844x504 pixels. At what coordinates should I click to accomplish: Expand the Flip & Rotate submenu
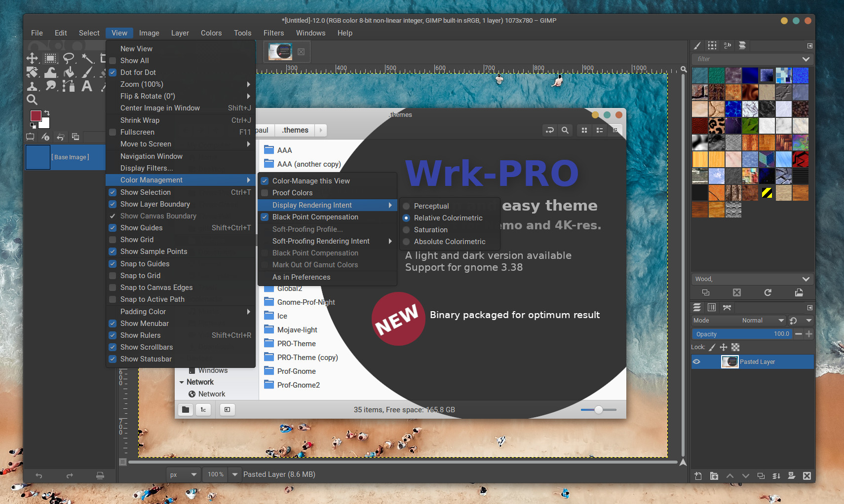[180, 96]
